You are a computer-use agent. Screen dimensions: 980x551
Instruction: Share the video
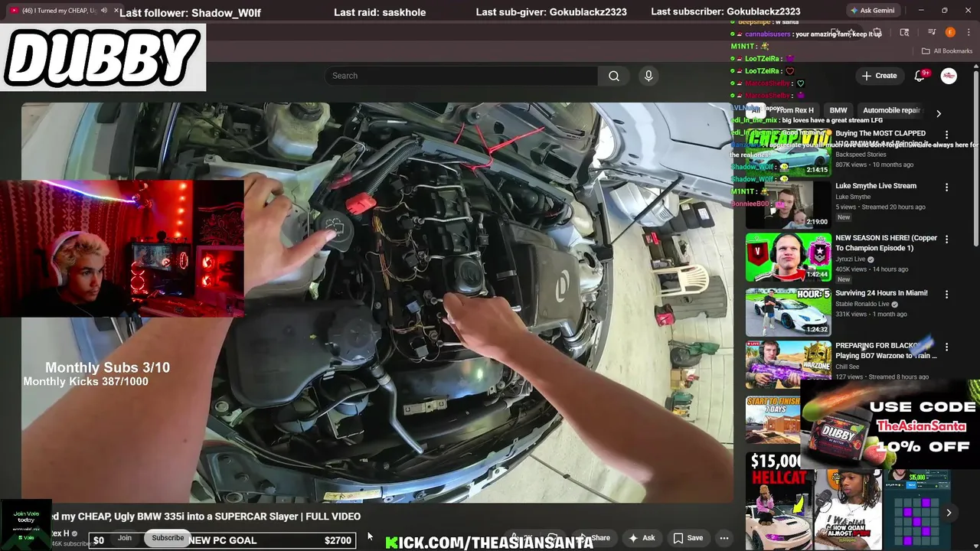coord(595,538)
